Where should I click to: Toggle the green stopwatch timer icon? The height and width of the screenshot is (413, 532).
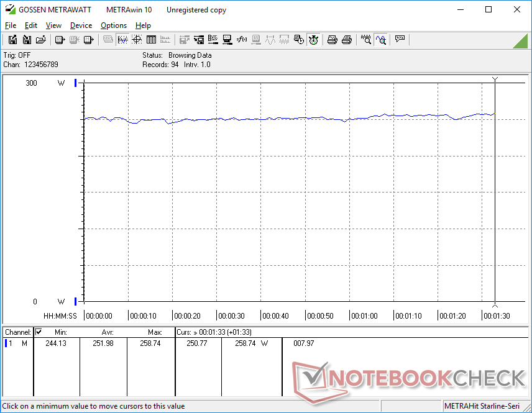(x=313, y=40)
